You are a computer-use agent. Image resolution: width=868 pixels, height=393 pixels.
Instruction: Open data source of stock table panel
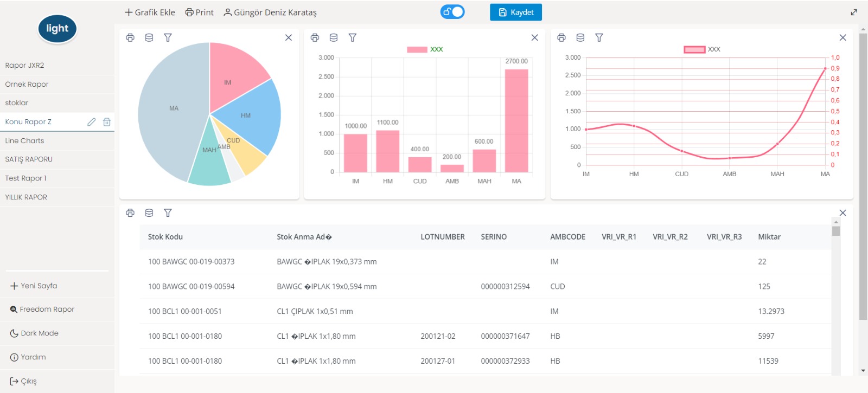tap(149, 212)
